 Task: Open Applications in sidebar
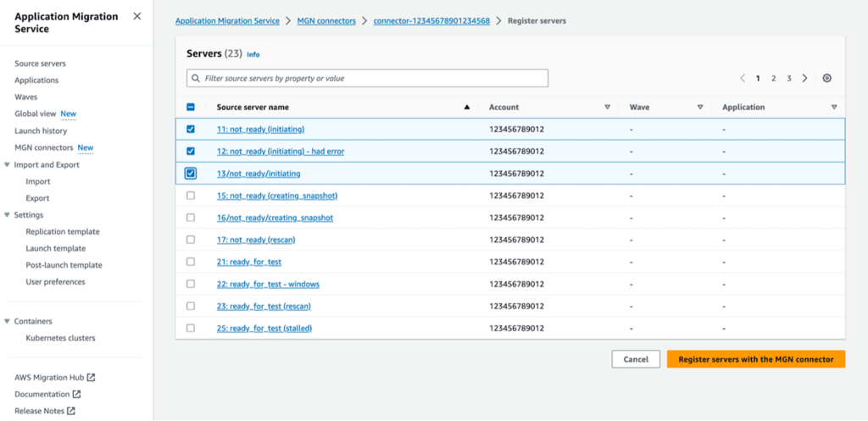point(36,80)
